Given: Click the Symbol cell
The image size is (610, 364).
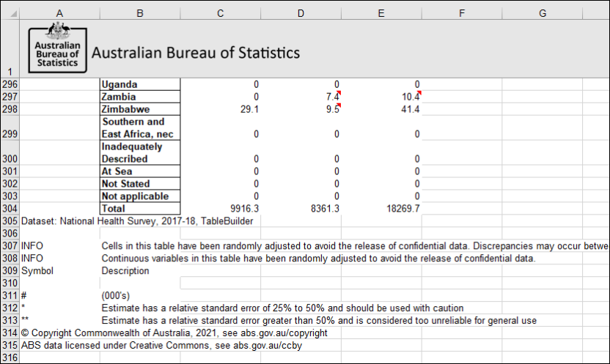Looking at the screenshot, I should click(59, 271).
